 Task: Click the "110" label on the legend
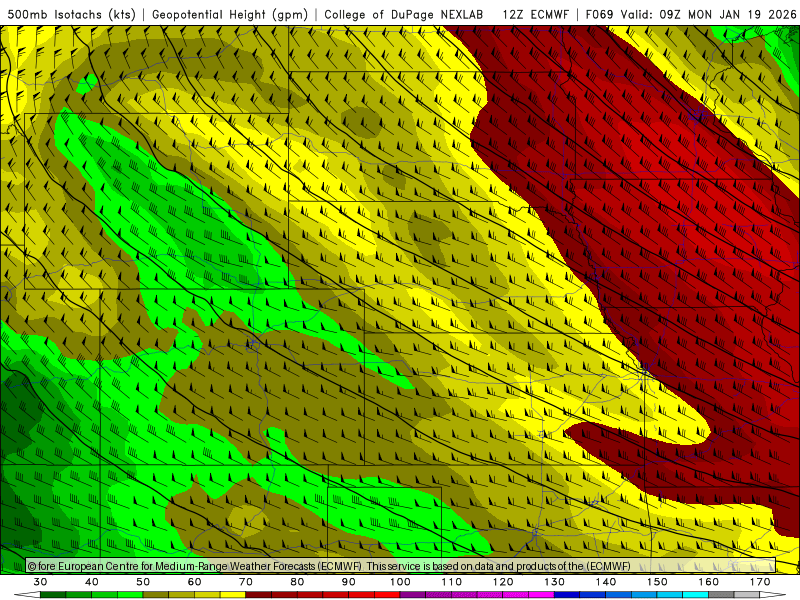[452, 582]
